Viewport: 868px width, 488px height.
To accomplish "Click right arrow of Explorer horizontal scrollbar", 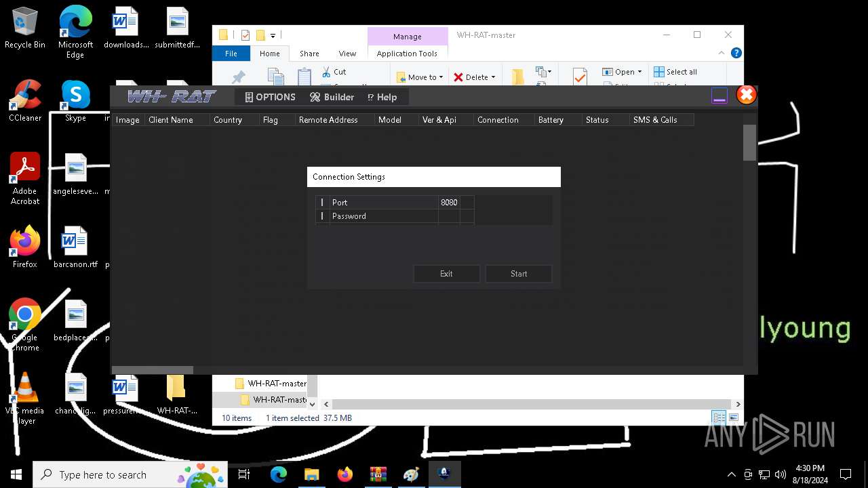I will tap(738, 404).
